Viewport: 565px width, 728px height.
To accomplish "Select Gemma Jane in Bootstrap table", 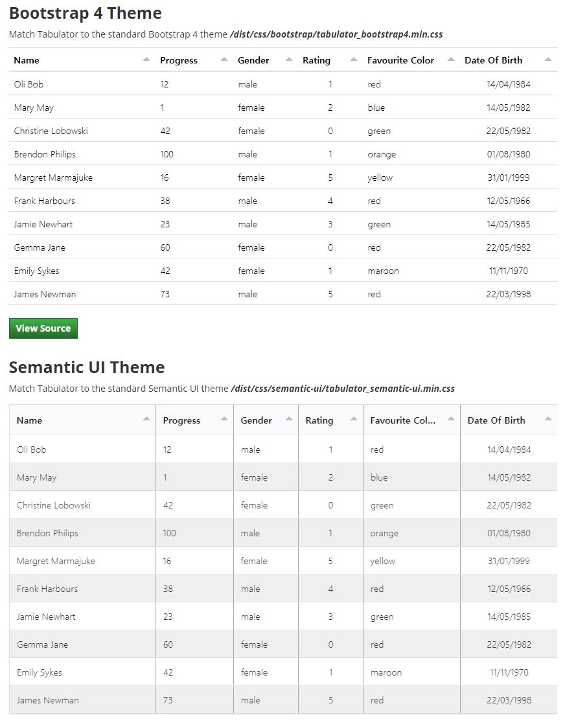I will tap(40, 247).
